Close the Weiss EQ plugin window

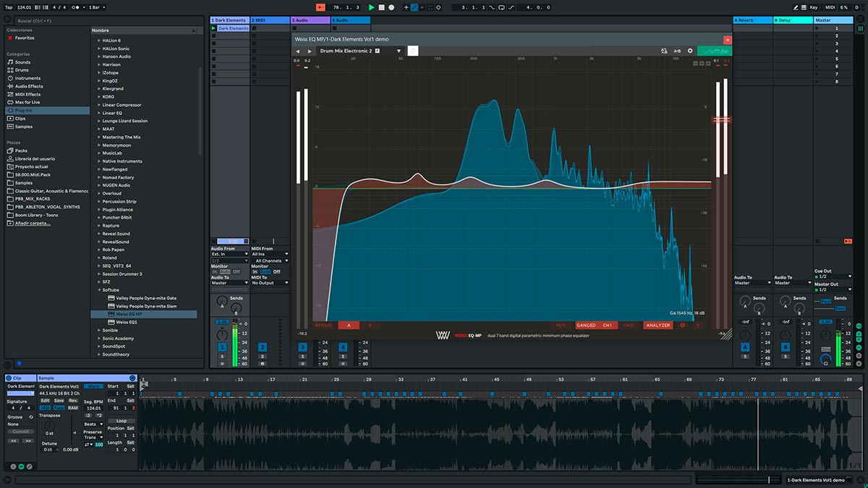tap(727, 40)
